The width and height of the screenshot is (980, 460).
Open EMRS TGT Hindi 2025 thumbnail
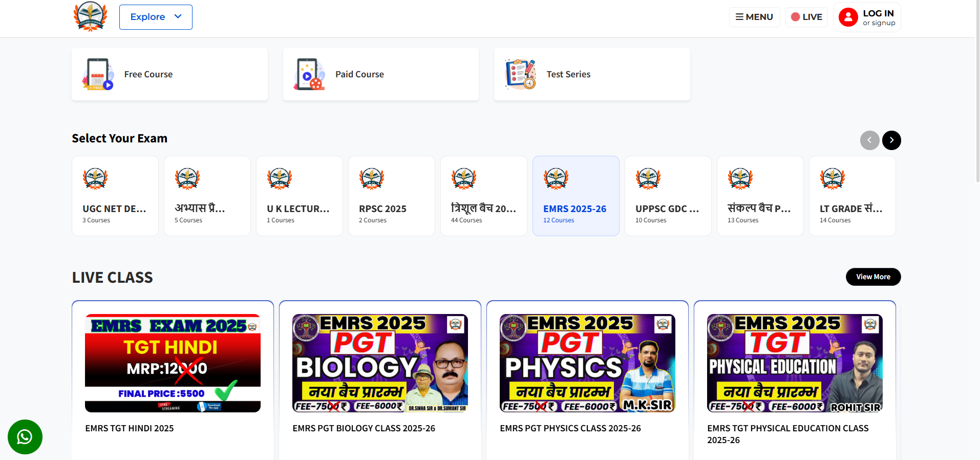coord(173,363)
